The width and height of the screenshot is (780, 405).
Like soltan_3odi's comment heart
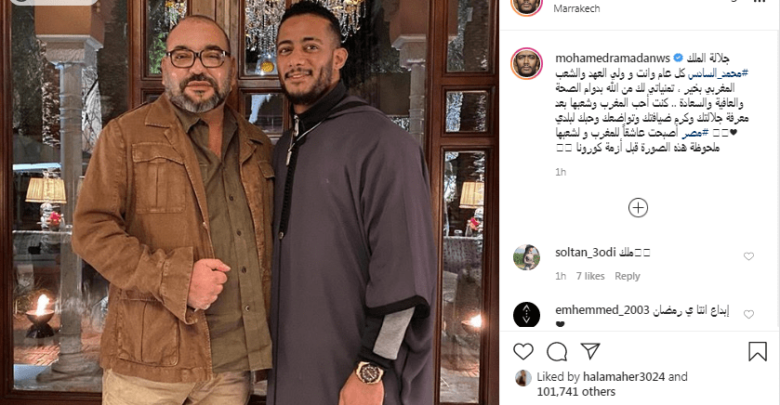pos(748,256)
